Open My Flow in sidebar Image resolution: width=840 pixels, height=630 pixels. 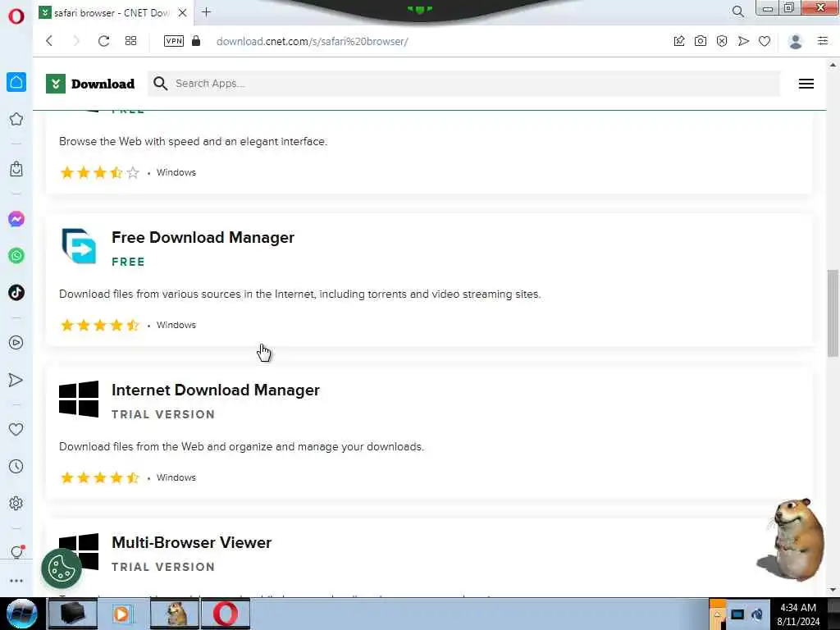click(16, 380)
